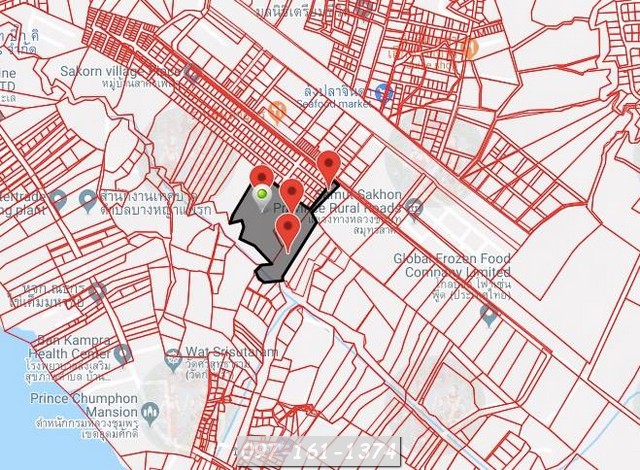640x470 pixels.
Task: Click the Global Frozen Food Company Limited label
Action: point(452,265)
